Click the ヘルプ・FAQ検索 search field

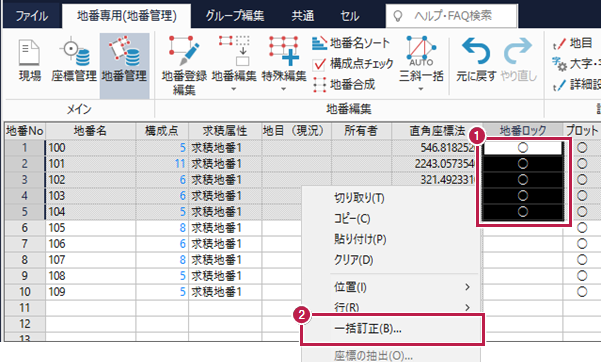coord(452,16)
